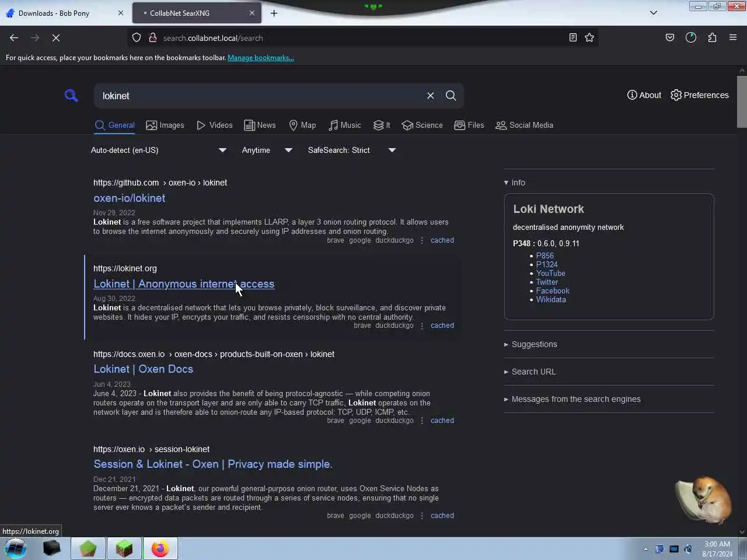The height and width of the screenshot is (560, 747).
Task: Open Firefox hamburger application menu
Action: [733, 38]
